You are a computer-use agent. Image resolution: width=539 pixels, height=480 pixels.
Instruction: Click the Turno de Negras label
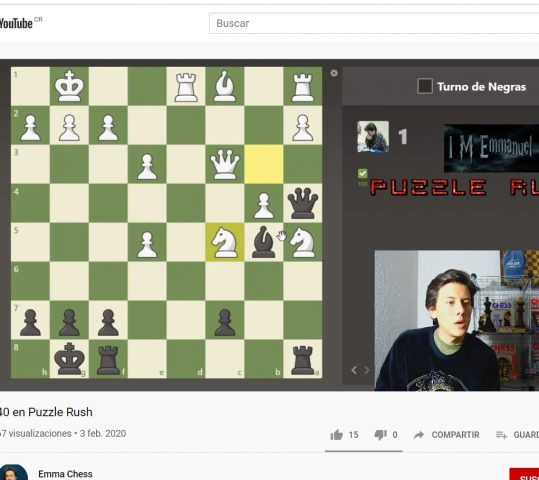[482, 87]
